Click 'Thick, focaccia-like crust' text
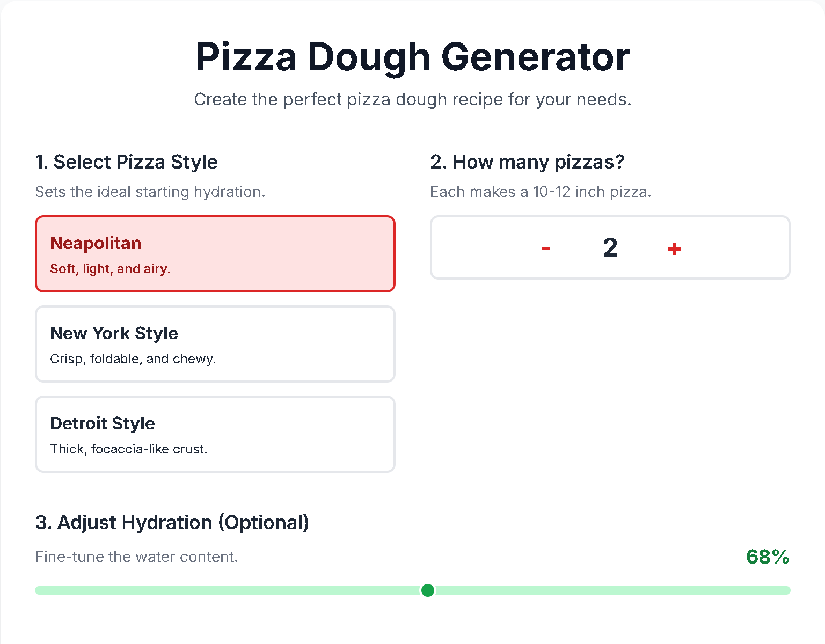 (129, 449)
